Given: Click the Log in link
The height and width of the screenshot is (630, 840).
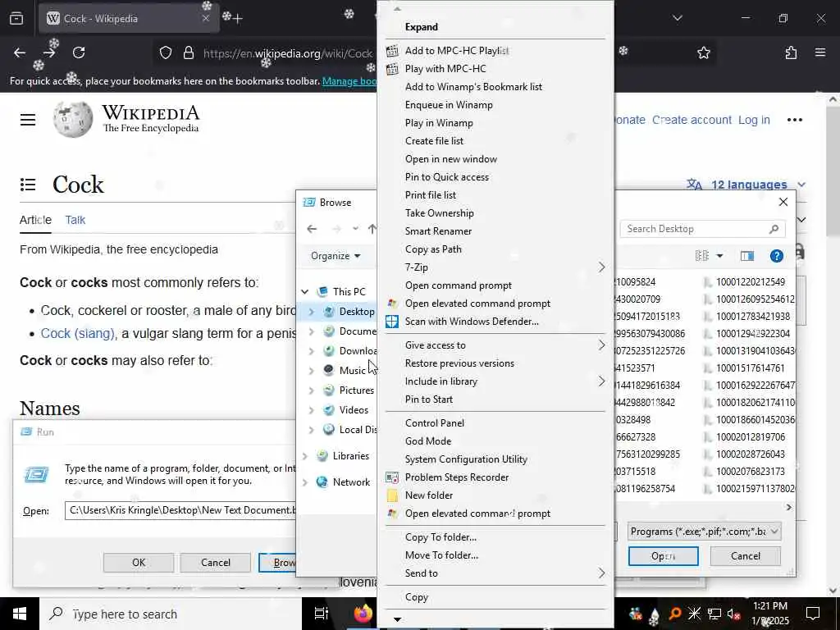Looking at the screenshot, I should [x=754, y=120].
